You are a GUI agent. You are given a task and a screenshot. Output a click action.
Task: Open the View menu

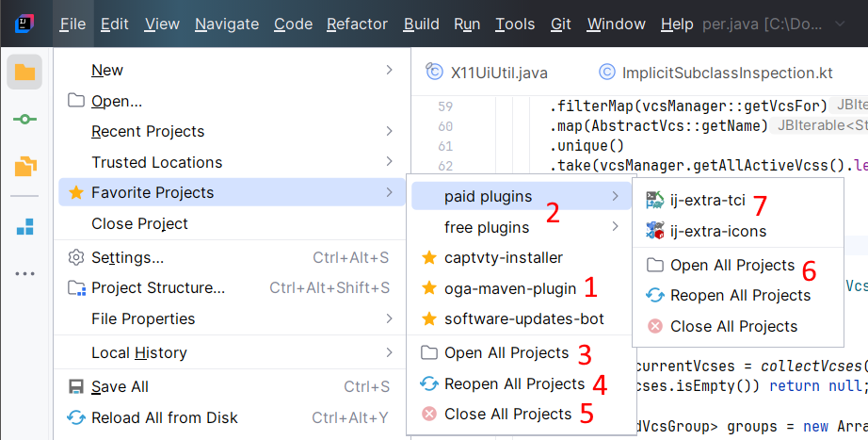(x=162, y=24)
